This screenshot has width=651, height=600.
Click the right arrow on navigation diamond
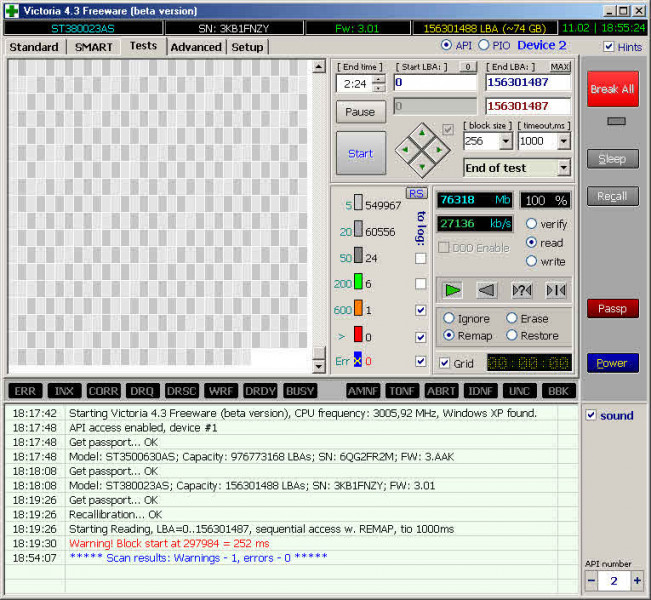click(x=439, y=150)
